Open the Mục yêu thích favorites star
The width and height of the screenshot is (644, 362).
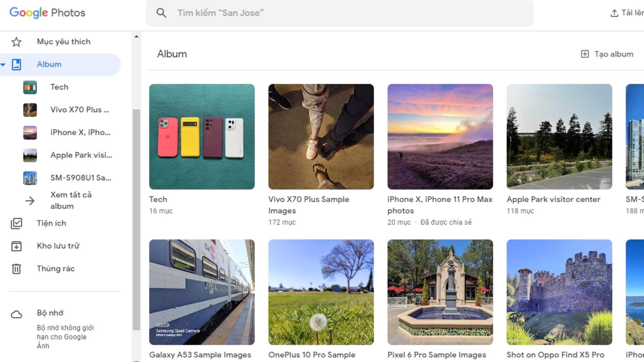coord(16,42)
